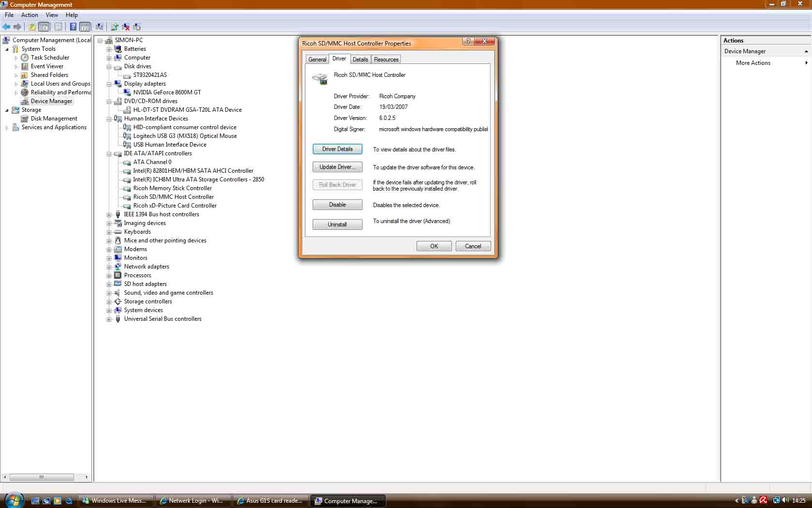Click the Event Viewer icon in the console tree
The width and height of the screenshot is (812, 508).
[x=25, y=66]
